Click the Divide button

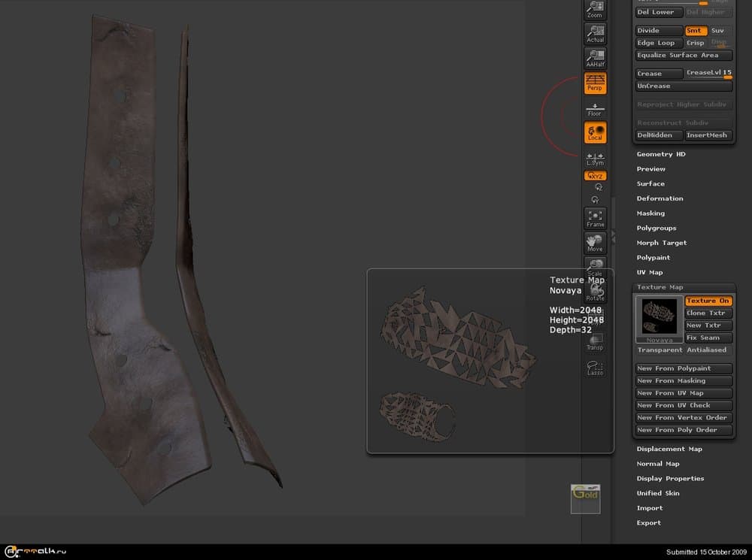click(x=659, y=31)
